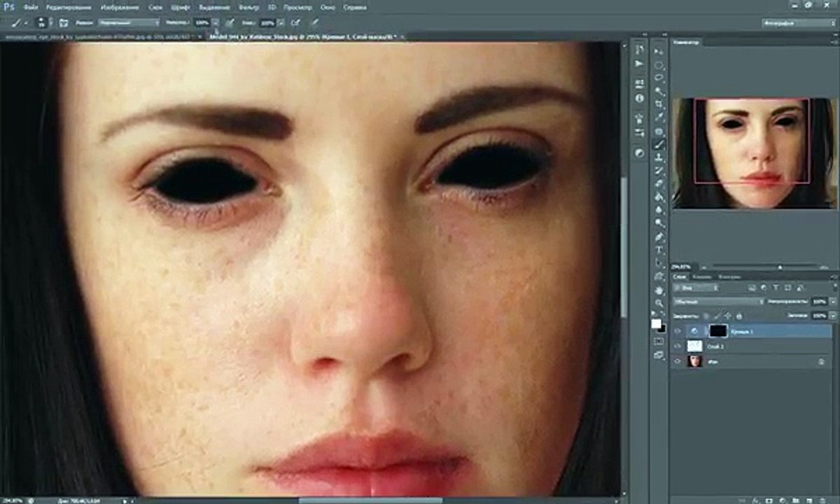Toggle lock image pixels brush icon
Screen dimensions: 840x504
click(x=717, y=316)
